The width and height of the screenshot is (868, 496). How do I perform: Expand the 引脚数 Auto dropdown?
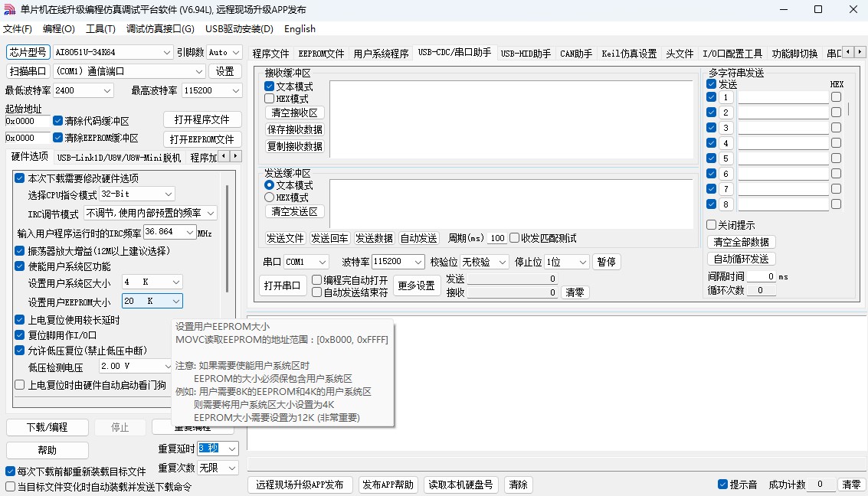pos(236,53)
